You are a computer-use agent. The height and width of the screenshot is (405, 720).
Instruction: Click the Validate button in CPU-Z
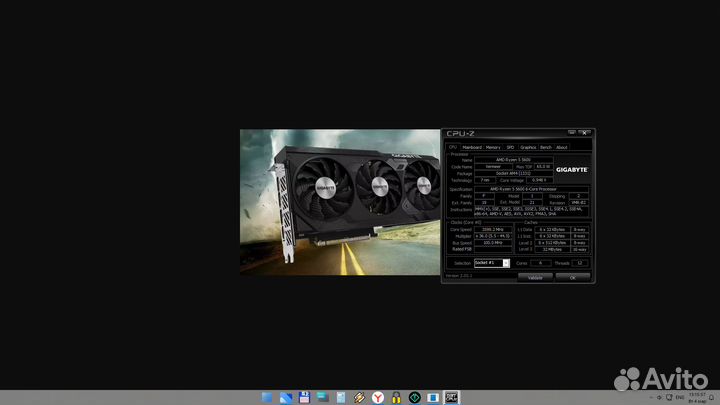[535, 277]
